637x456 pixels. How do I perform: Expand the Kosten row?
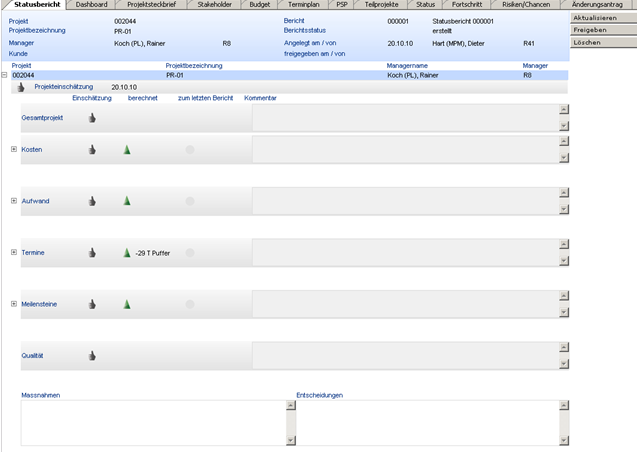14,149
